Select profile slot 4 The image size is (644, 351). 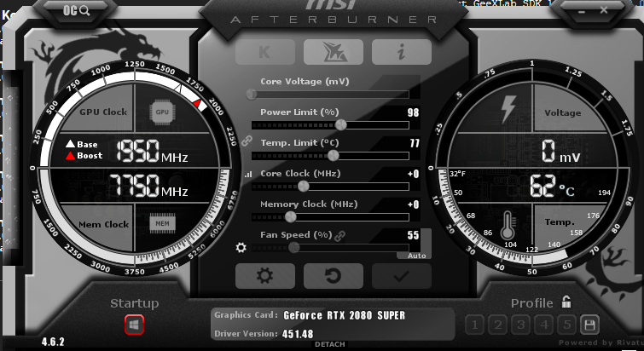coord(544,325)
